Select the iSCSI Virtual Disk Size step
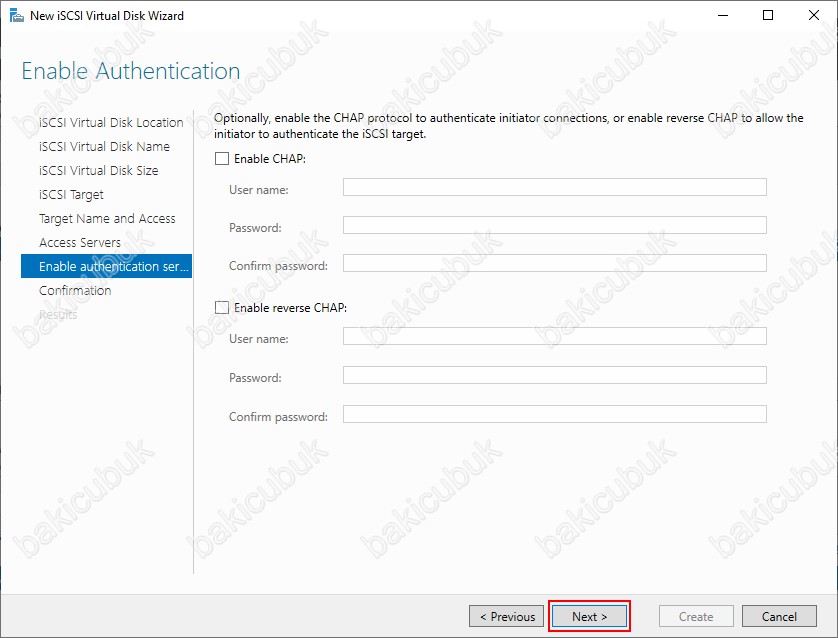This screenshot has width=838, height=638. 98,171
